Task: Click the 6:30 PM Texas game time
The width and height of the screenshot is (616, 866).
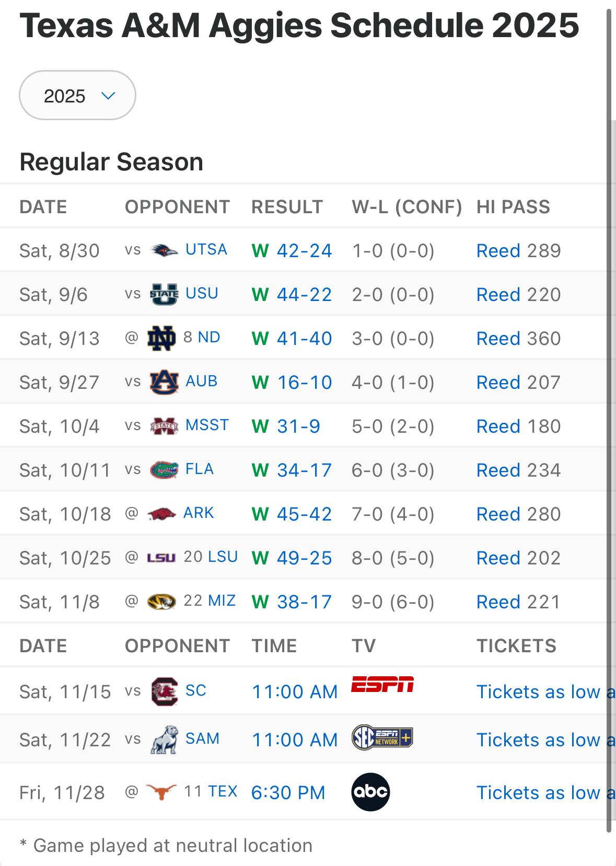Action: click(x=288, y=793)
